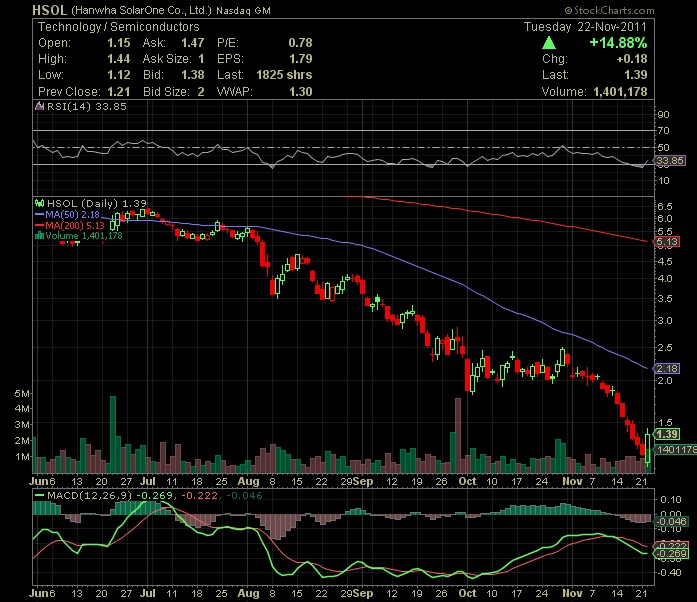Click the EPS value 1.79
This screenshot has width=697, height=602.
[x=301, y=59]
